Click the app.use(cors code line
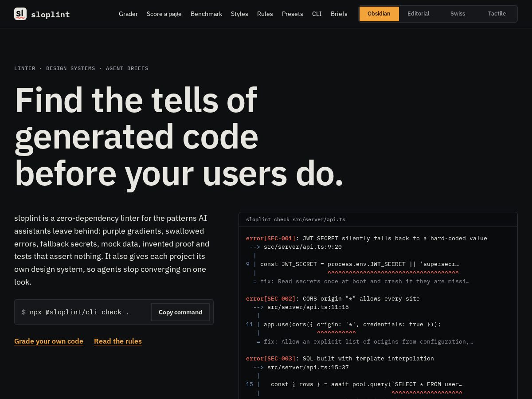 [x=352, y=325]
